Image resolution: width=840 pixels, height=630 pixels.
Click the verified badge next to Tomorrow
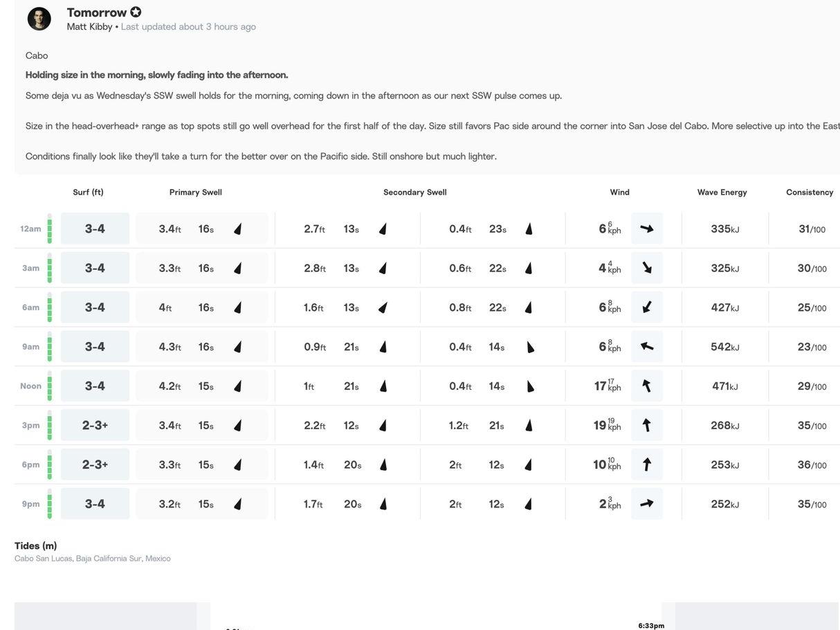coord(136,12)
